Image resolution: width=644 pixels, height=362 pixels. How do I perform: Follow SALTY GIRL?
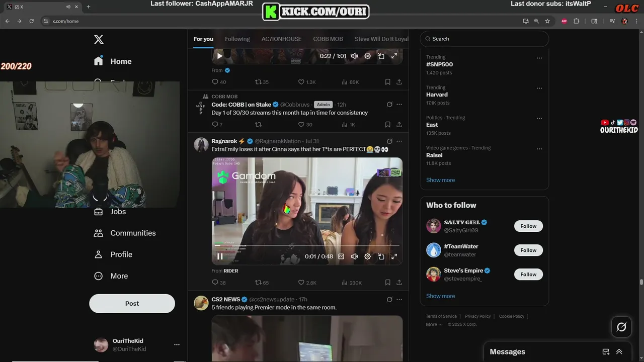[x=528, y=226]
